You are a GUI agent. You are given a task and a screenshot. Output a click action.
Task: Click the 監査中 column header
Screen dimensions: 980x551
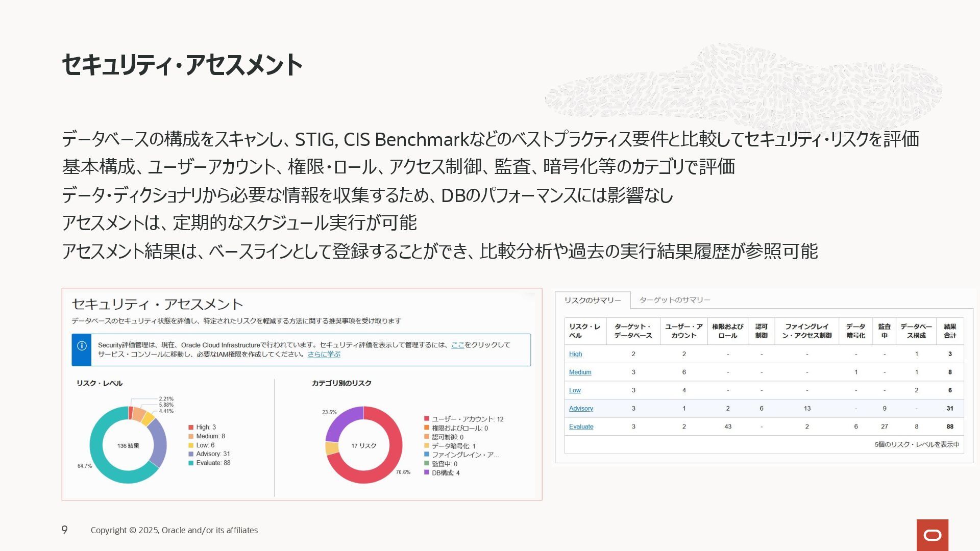click(884, 331)
